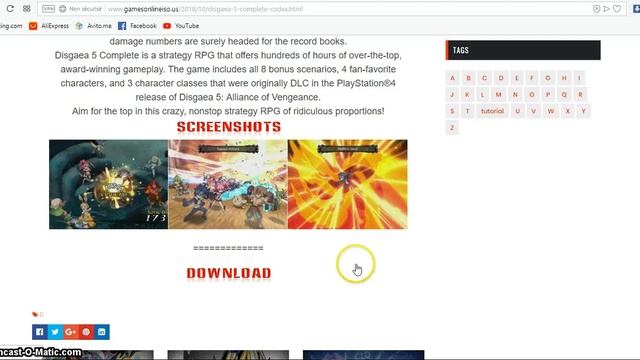Select tag V

[533, 111]
